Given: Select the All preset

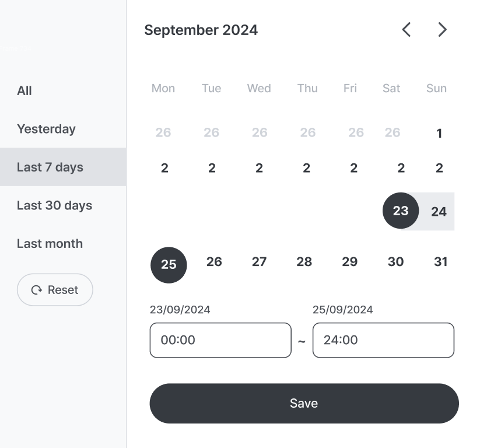Looking at the screenshot, I should tap(24, 90).
